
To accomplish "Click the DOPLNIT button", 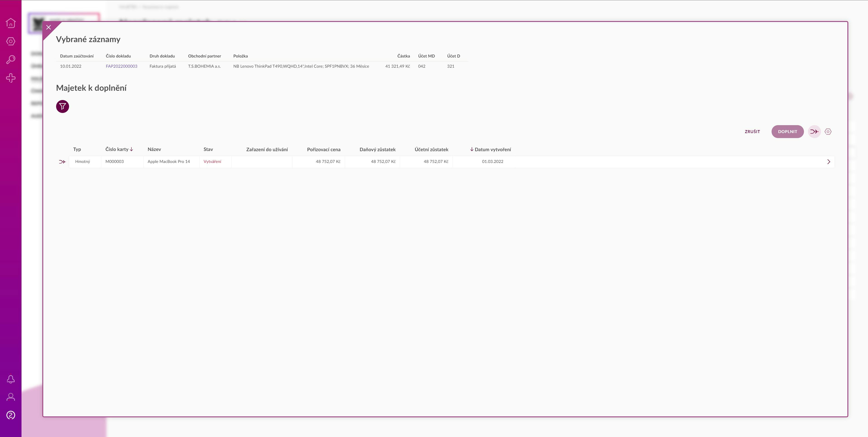I will pos(787,132).
